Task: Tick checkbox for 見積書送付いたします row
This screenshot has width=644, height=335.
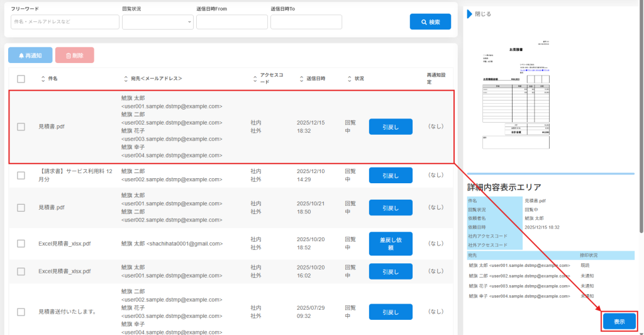Action: click(21, 312)
